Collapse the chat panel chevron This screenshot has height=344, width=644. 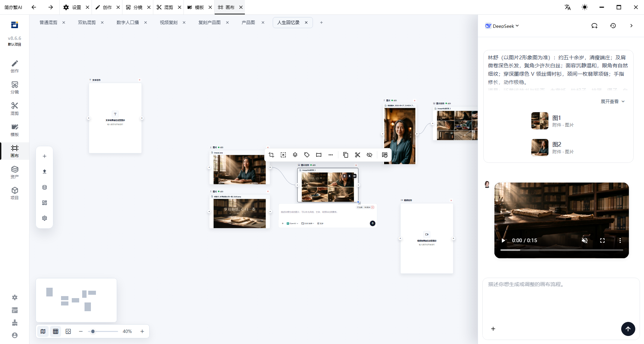tap(631, 26)
